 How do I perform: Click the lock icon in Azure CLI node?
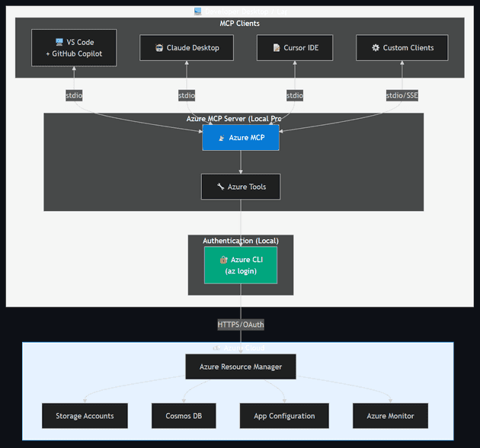click(224, 260)
